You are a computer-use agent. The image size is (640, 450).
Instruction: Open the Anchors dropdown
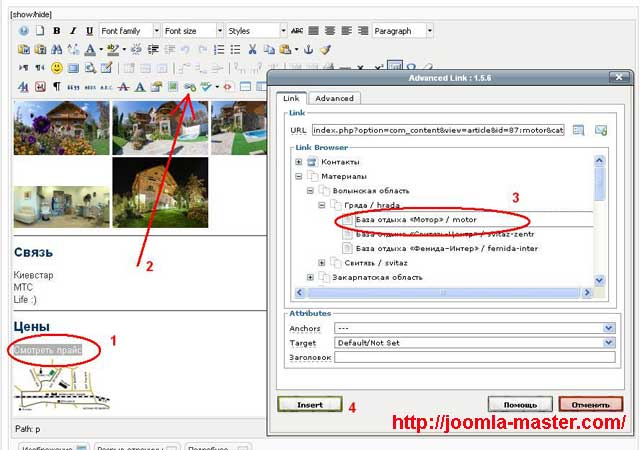point(608,327)
